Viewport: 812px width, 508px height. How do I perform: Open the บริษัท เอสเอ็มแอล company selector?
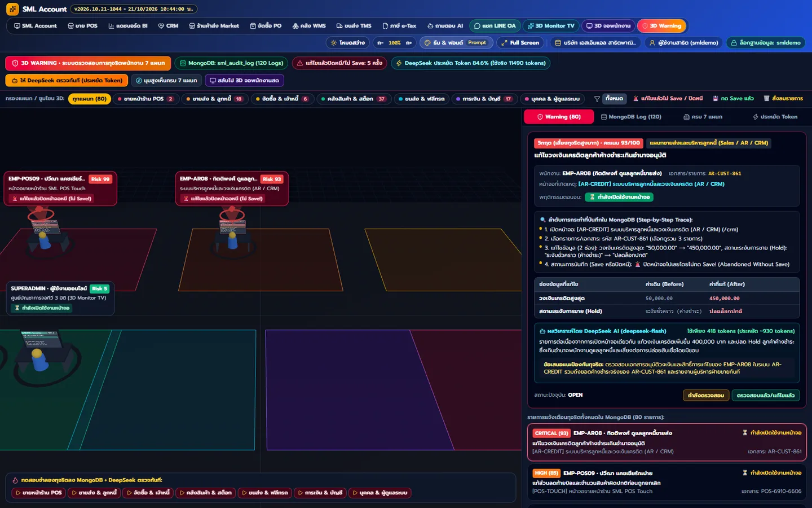point(595,43)
